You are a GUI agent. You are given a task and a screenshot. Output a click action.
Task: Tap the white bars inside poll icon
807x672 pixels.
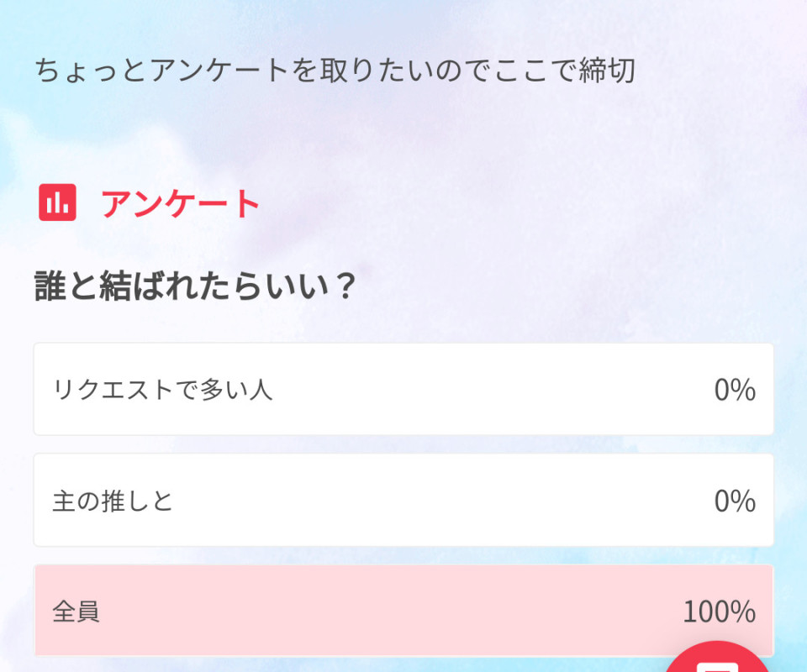(58, 203)
